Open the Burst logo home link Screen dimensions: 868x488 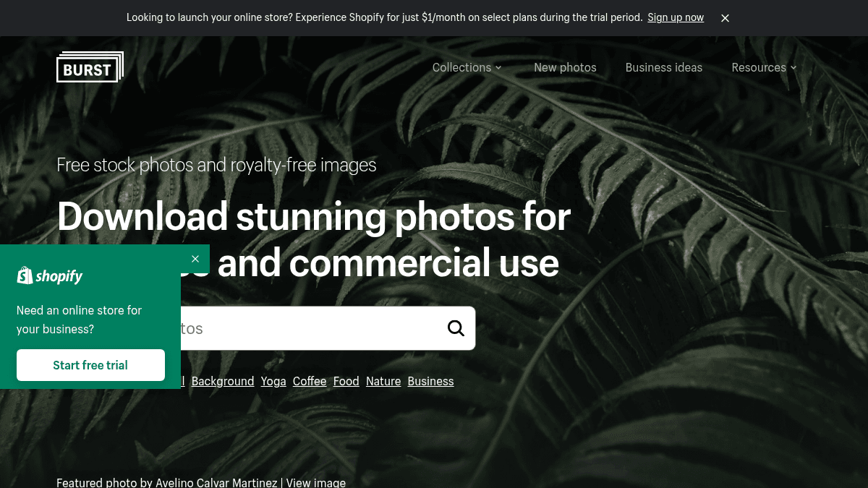click(x=90, y=67)
